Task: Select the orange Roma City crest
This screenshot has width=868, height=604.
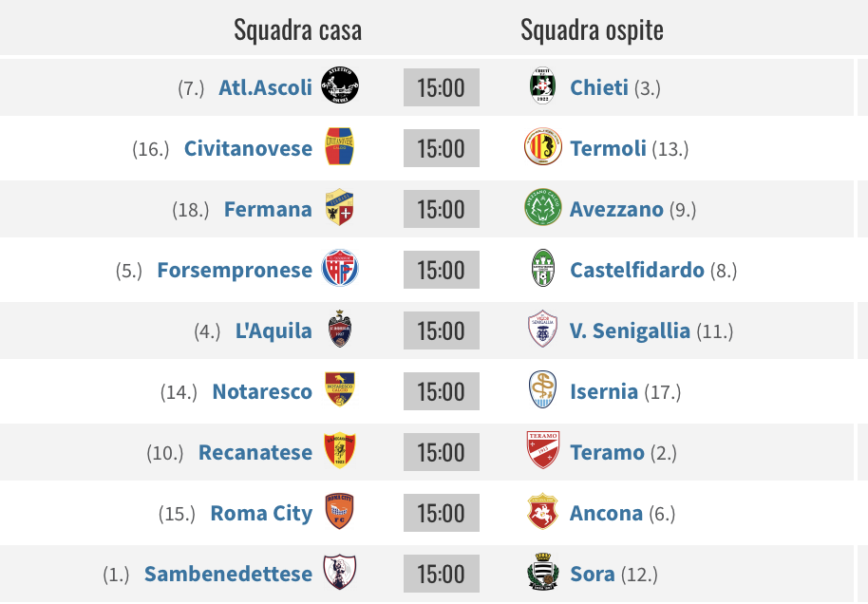Action: click(x=339, y=511)
